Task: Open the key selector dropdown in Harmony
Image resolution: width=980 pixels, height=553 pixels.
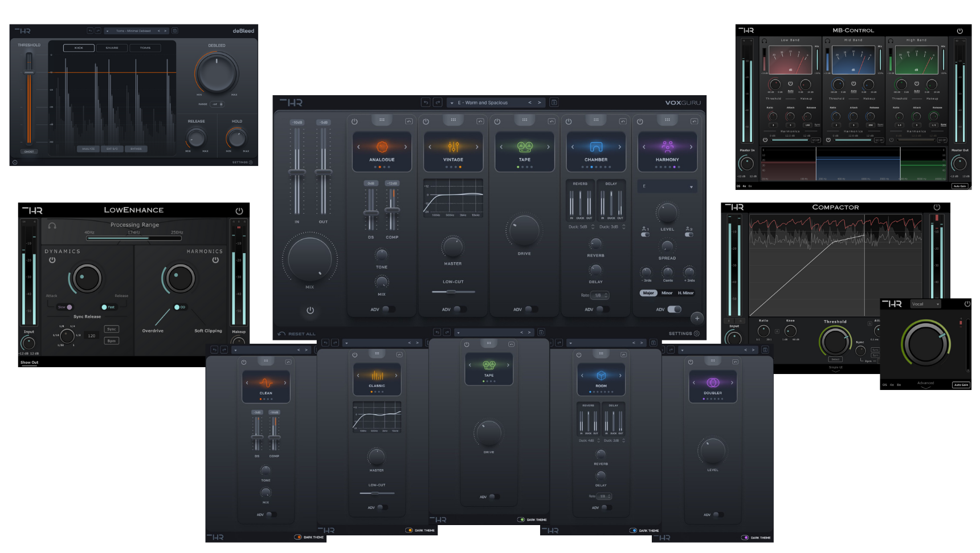Action: click(667, 186)
